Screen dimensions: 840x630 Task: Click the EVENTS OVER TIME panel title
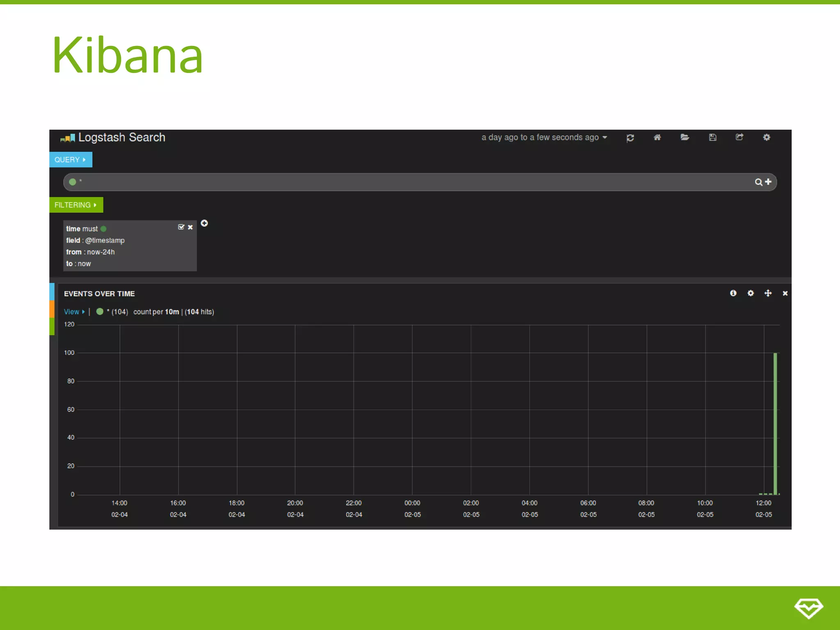tap(99, 294)
